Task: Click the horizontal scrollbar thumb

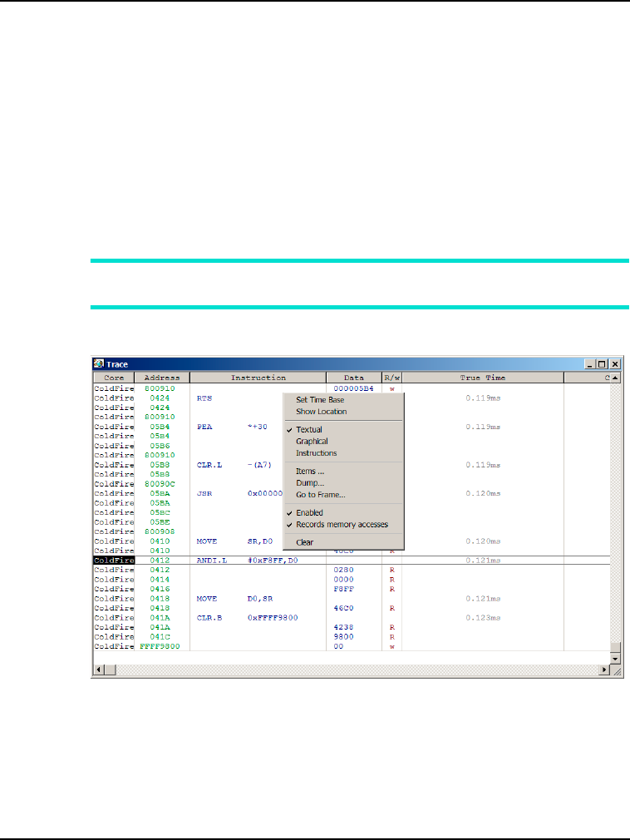Action: click(110, 670)
